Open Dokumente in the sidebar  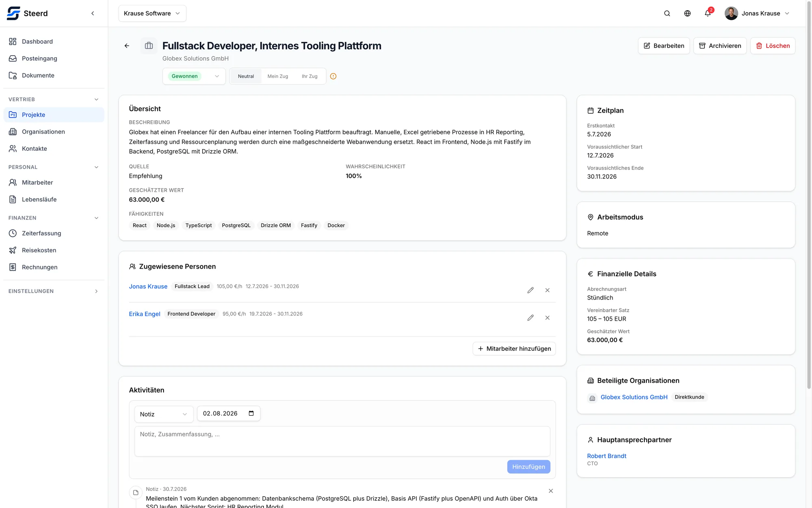point(54,76)
